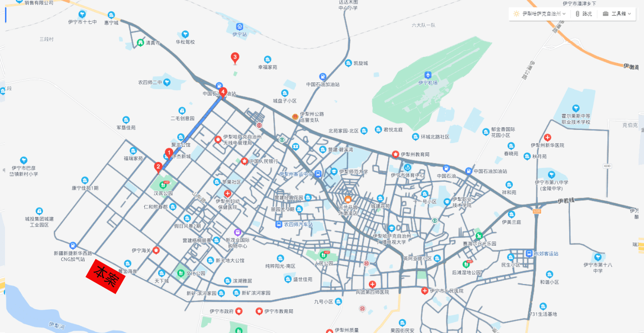Click the 城盘子小区 label
This screenshot has width=644, height=333.
coord(285,101)
